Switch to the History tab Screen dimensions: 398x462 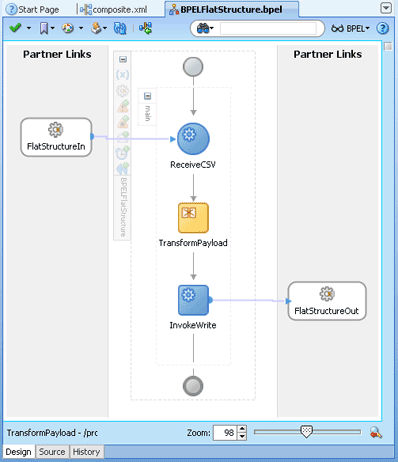click(86, 452)
